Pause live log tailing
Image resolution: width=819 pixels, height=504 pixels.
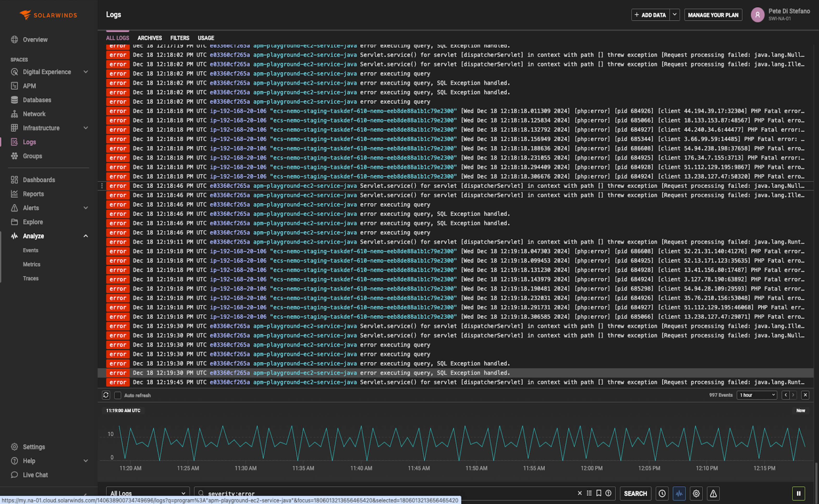[798, 493]
